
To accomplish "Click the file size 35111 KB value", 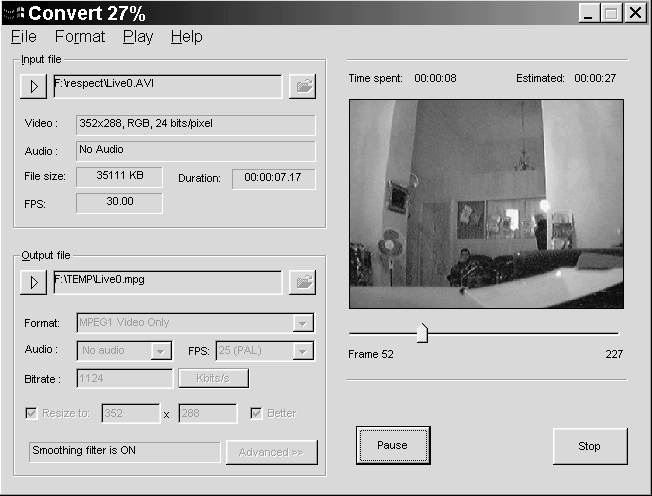I will click(119, 177).
